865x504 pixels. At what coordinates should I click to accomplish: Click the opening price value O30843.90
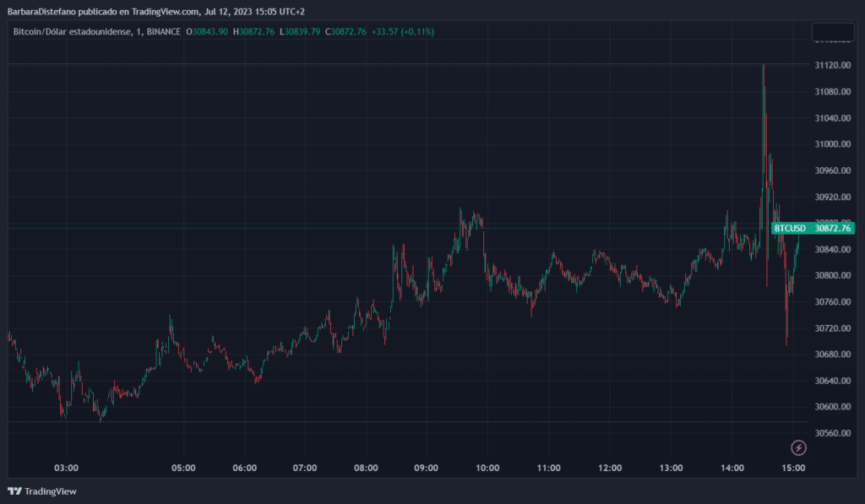207,32
